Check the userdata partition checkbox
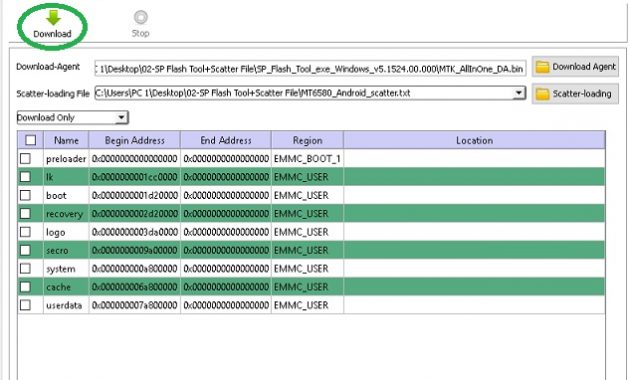 pyautogui.click(x=25, y=305)
